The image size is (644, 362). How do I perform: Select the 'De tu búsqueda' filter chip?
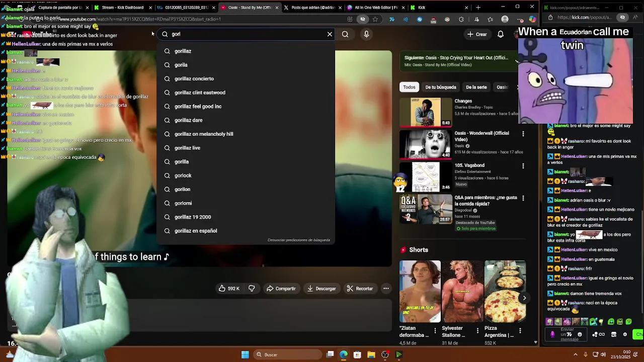click(441, 87)
